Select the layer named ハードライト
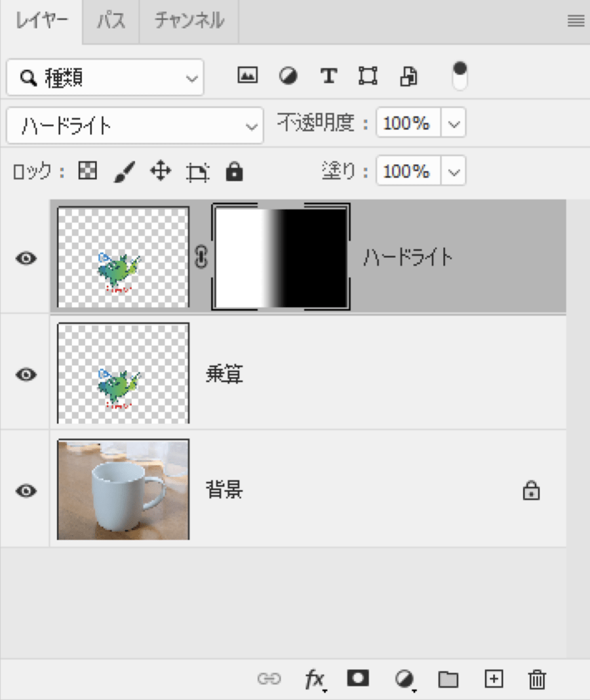 pos(408,257)
